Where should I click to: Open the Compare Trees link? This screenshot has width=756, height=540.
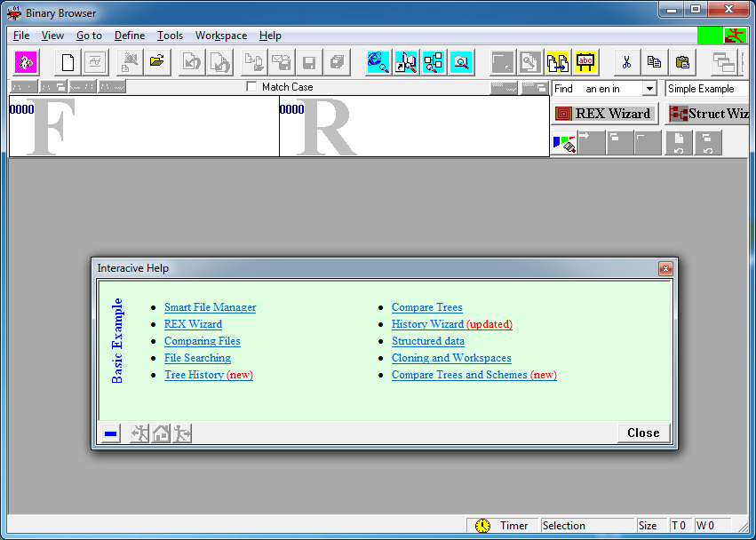(x=427, y=307)
